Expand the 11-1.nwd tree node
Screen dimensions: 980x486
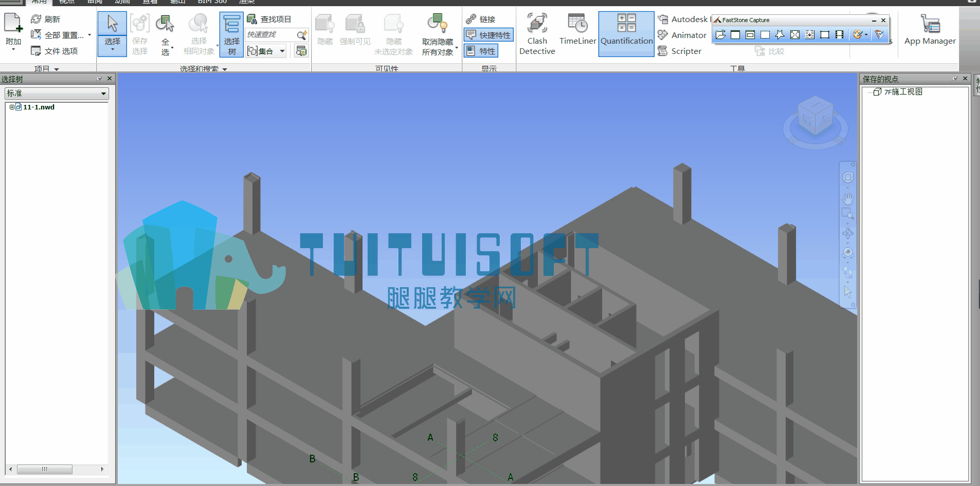pyautogui.click(x=12, y=107)
